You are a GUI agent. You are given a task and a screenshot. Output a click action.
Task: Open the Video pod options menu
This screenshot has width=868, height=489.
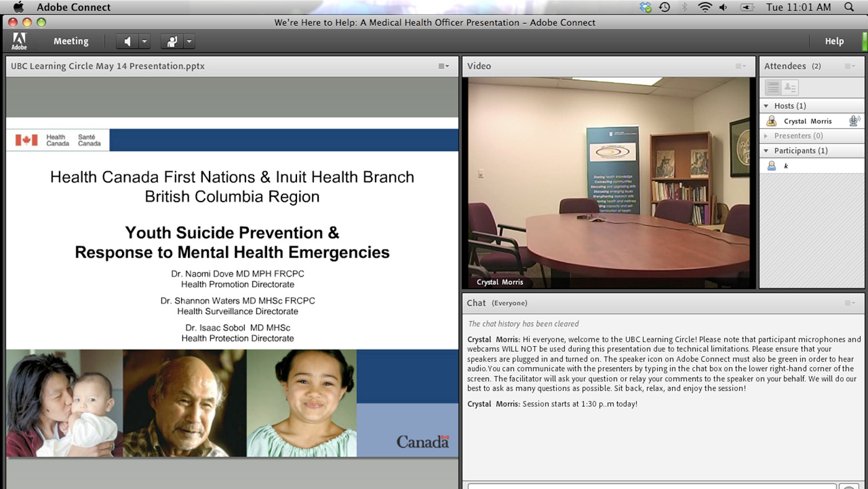(741, 66)
